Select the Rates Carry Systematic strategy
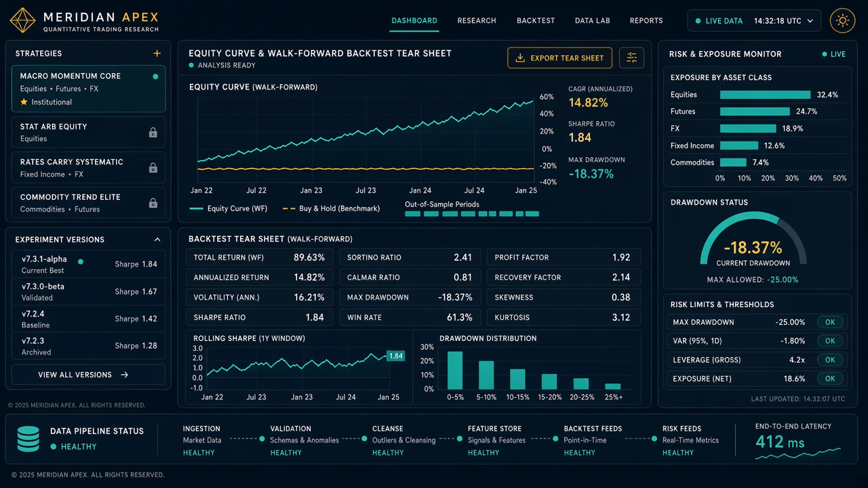868x488 pixels. [88, 167]
